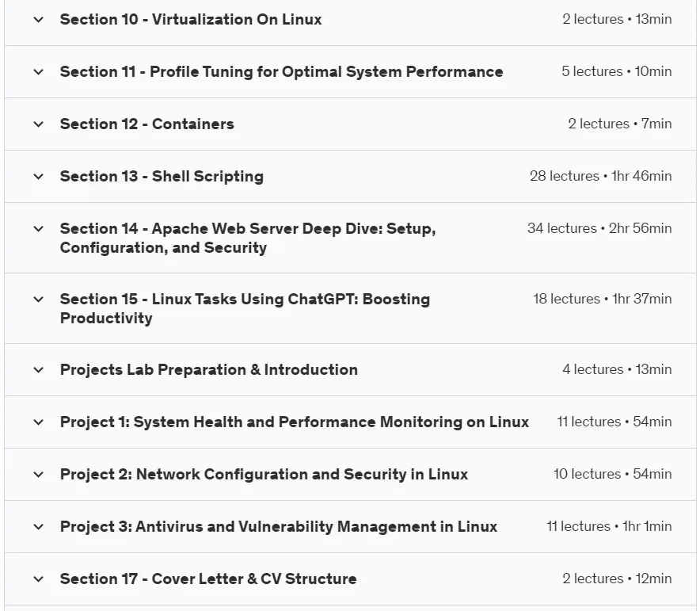
Task: Expand Project 3 Antivirus chevron
Action: [39, 526]
